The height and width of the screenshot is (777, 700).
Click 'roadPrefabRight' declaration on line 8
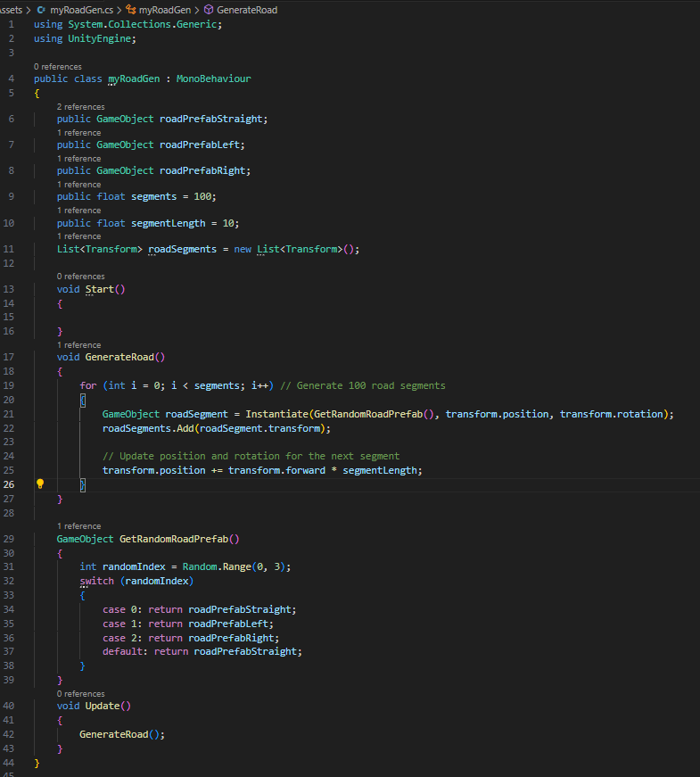click(x=202, y=170)
